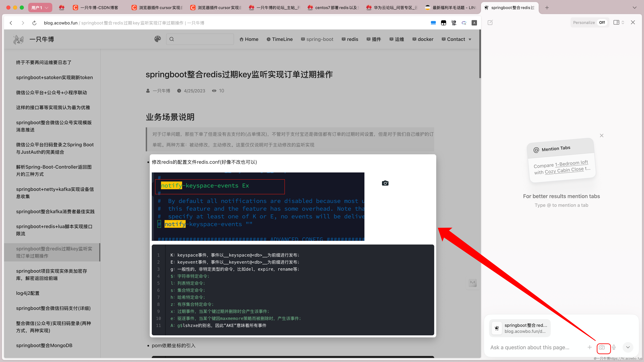
Task: Open the blog theme palette icon
Action: click(157, 39)
